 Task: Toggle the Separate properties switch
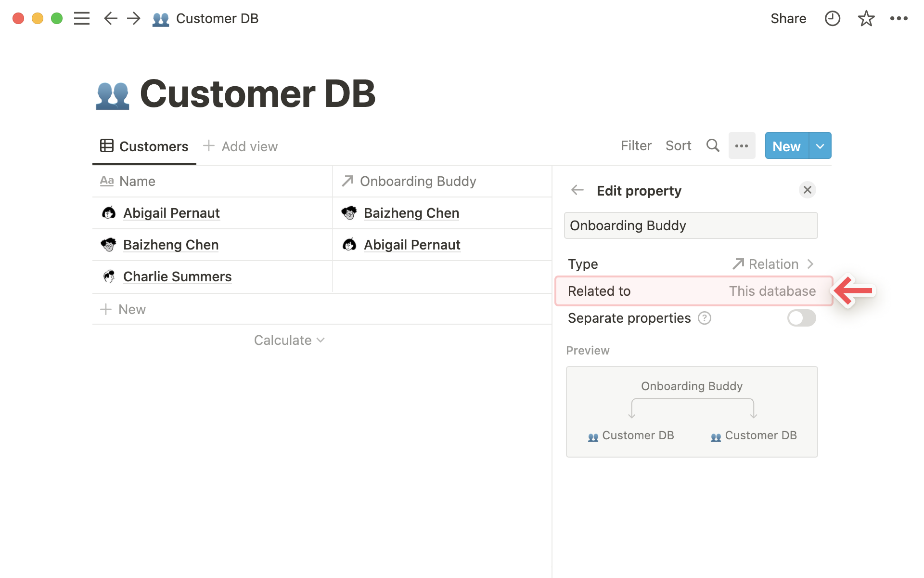point(802,318)
